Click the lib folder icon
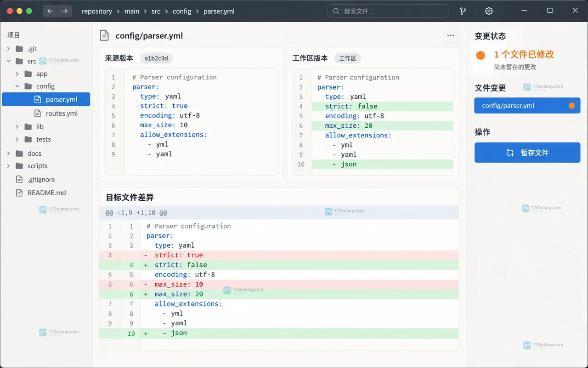The width and height of the screenshot is (588, 368). [28, 126]
